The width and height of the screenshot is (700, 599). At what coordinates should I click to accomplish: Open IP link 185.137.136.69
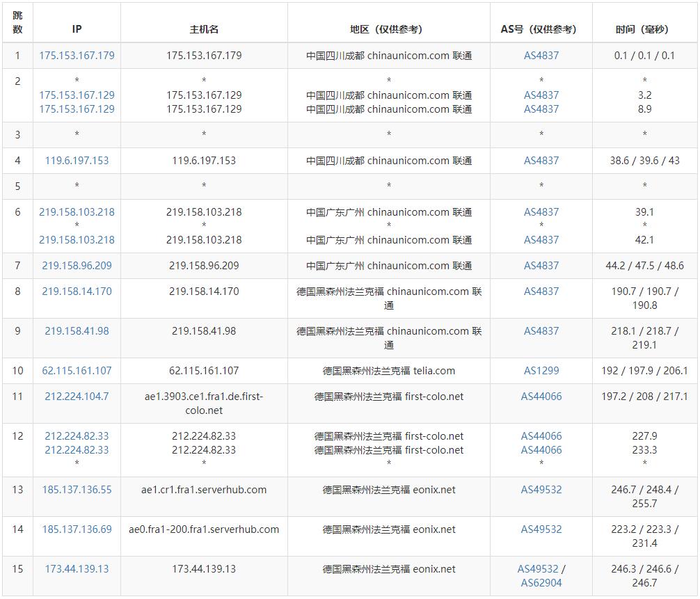(77, 529)
